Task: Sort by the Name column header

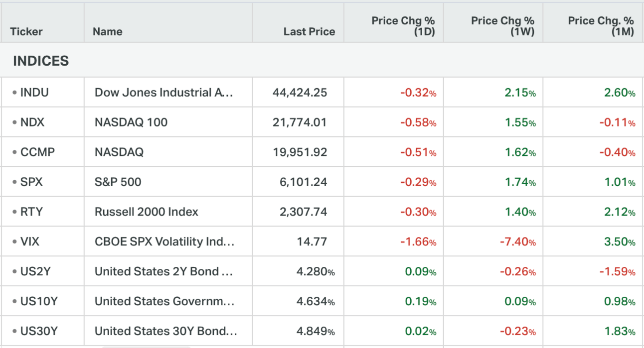Action: click(108, 32)
